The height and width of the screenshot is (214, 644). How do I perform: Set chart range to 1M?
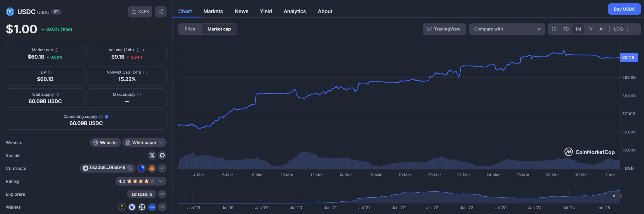click(x=578, y=29)
